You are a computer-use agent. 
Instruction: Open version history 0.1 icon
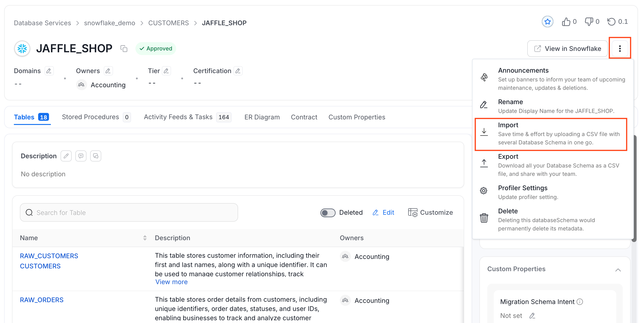click(x=611, y=22)
